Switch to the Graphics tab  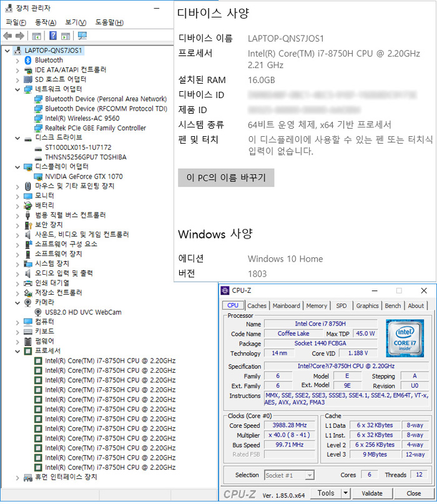click(367, 305)
